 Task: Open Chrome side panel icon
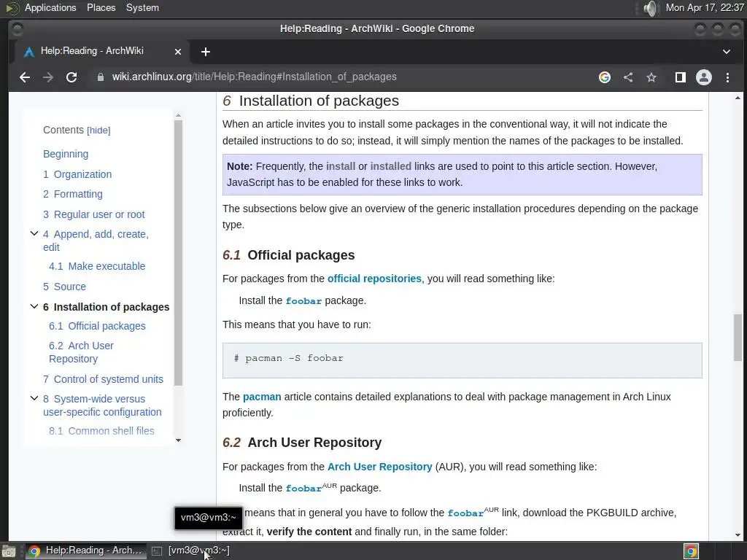tap(681, 77)
